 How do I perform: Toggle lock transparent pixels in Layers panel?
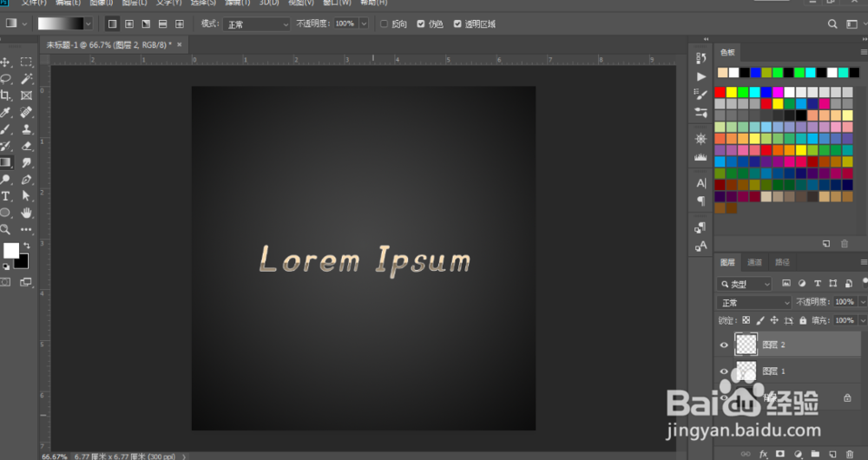coord(746,320)
